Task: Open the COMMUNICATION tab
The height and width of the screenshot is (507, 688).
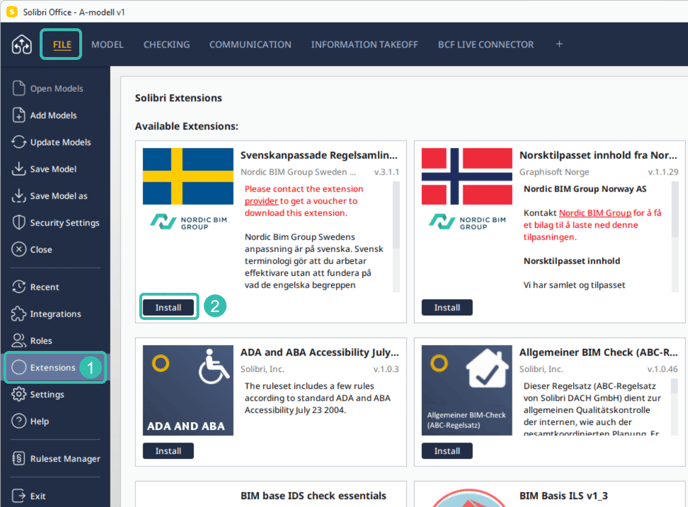Action: coord(250,44)
